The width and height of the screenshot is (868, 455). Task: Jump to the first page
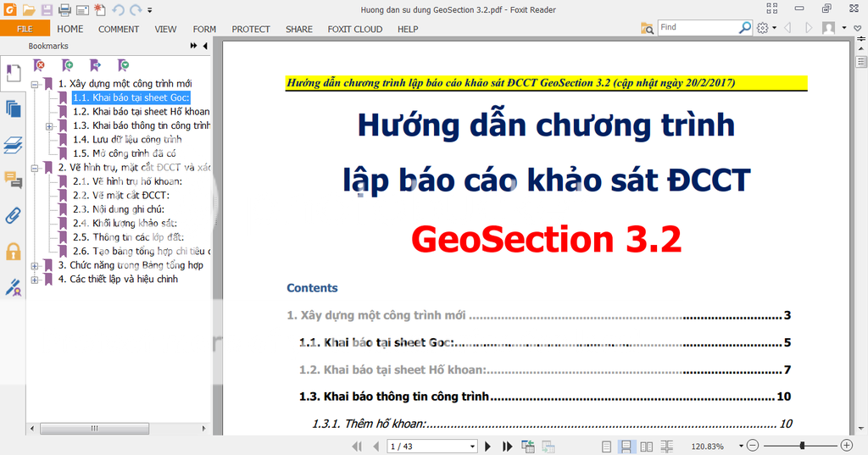358,447
